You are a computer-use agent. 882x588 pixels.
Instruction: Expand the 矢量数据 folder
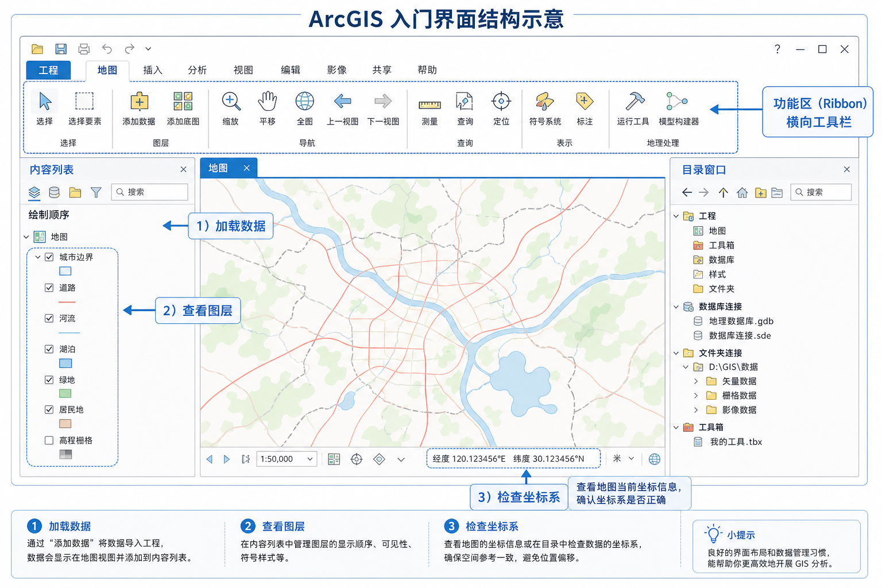click(696, 381)
